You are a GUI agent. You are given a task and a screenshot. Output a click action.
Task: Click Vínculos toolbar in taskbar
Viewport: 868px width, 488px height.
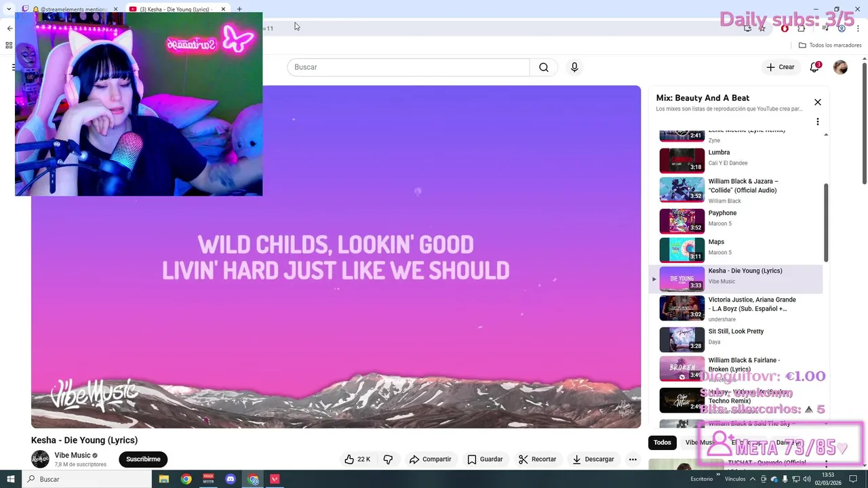pyautogui.click(x=735, y=479)
